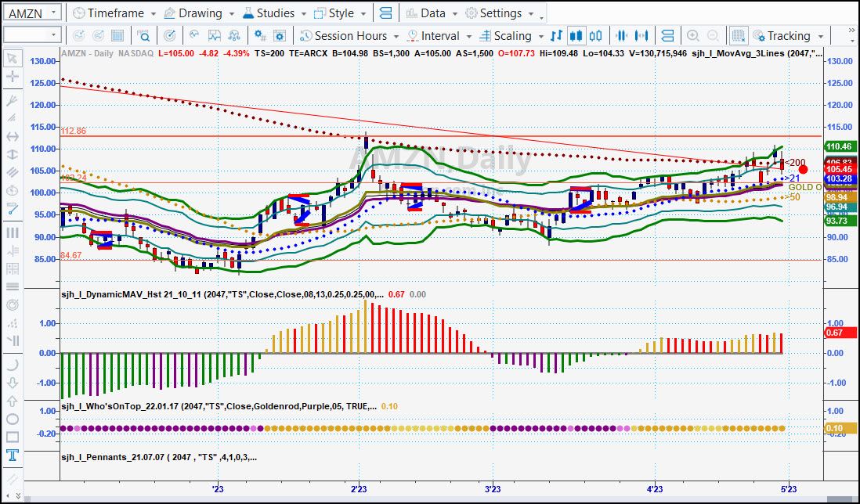Click the 112.86 horizontal line label

[74, 131]
